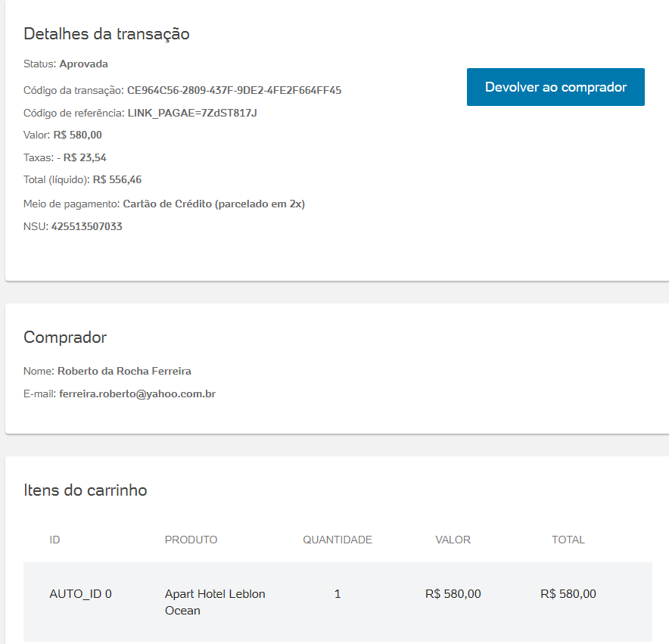The height and width of the screenshot is (644, 669).
Task: Click the Apart Hotel Leblon Ocean product
Action: click(215, 602)
